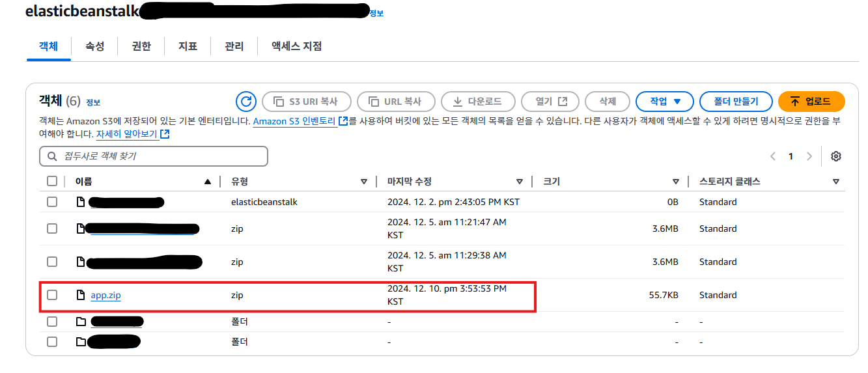Refresh the objects list with the circular arrow
This screenshot has height=373, width=868.
pos(246,102)
